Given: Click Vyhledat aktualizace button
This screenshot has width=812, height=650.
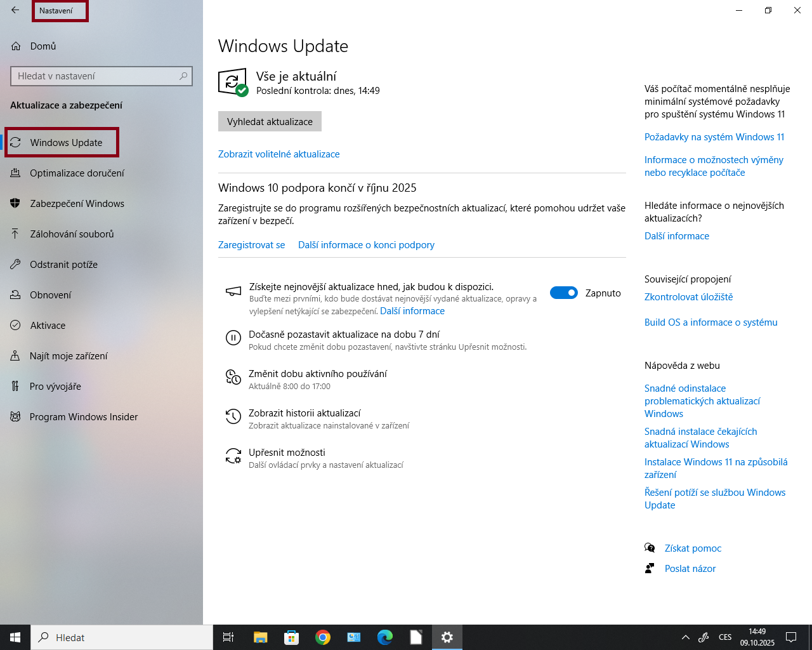Looking at the screenshot, I should (270, 122).
